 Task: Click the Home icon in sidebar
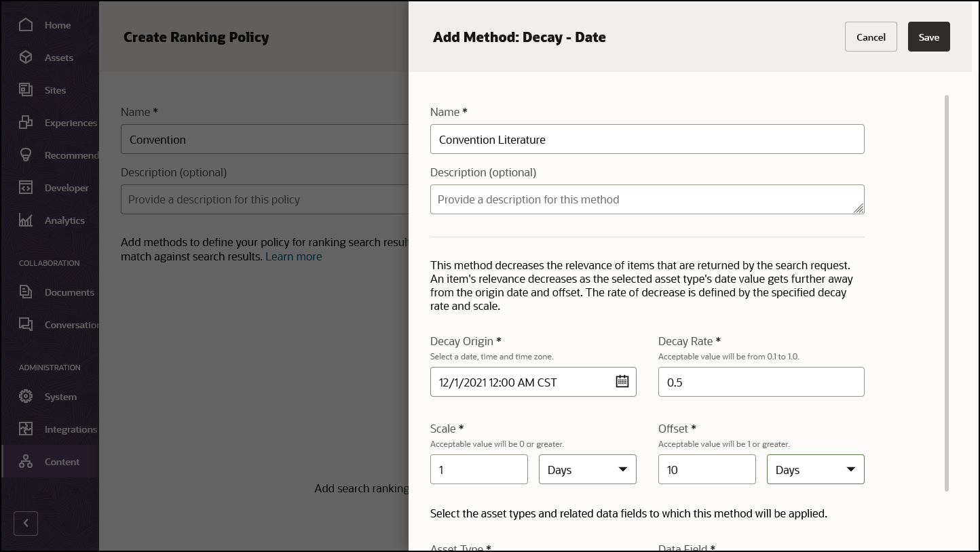(x=26, y=25)
